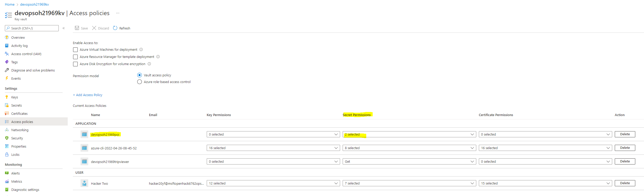The height and width of the screenshot is (196, 644).
Task: Open Secret Permissions dropdown showing 8 selected
Action: click(x=409, y=148)
